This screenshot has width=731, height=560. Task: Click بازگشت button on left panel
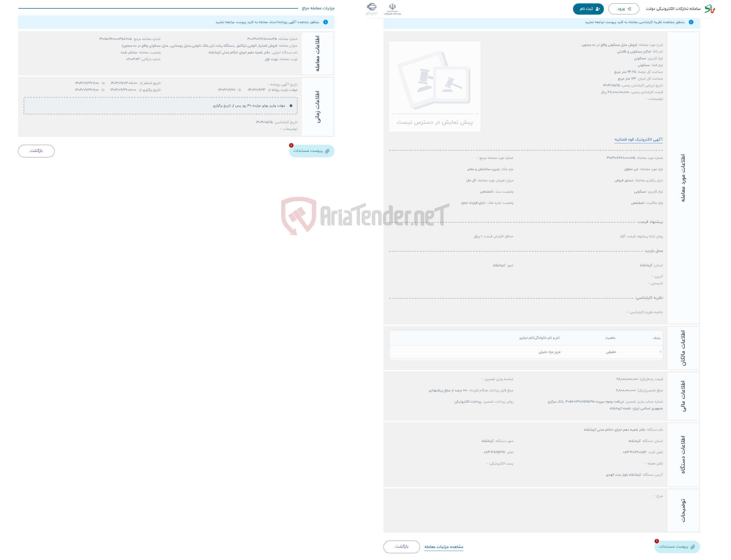click(x=37, y=151)
